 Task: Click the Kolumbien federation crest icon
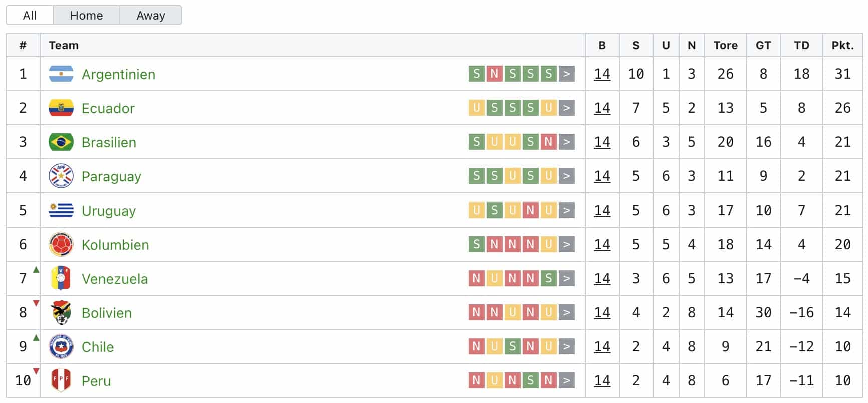point(61,245)
